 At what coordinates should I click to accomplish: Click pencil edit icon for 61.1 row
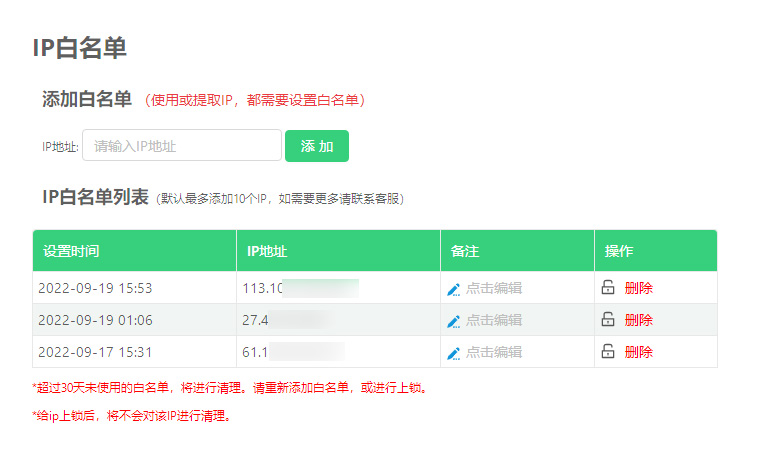coord(453,353)
